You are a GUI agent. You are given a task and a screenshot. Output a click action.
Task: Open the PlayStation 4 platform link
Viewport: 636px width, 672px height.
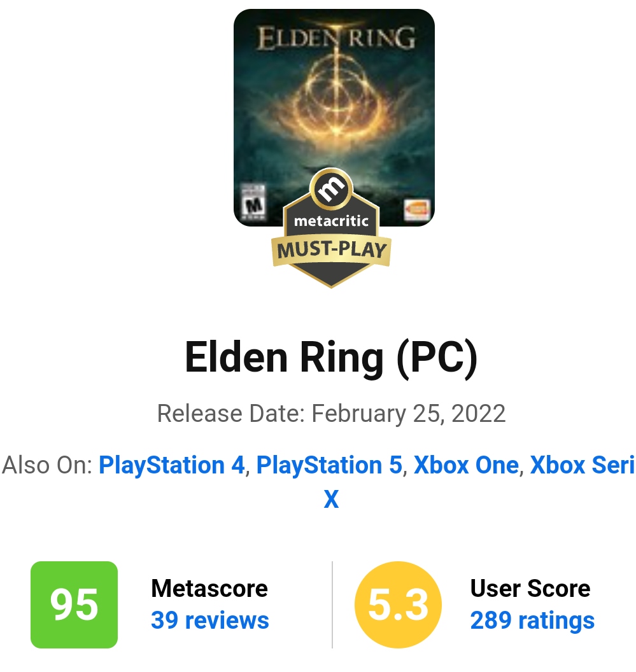[x=171, y=465]
